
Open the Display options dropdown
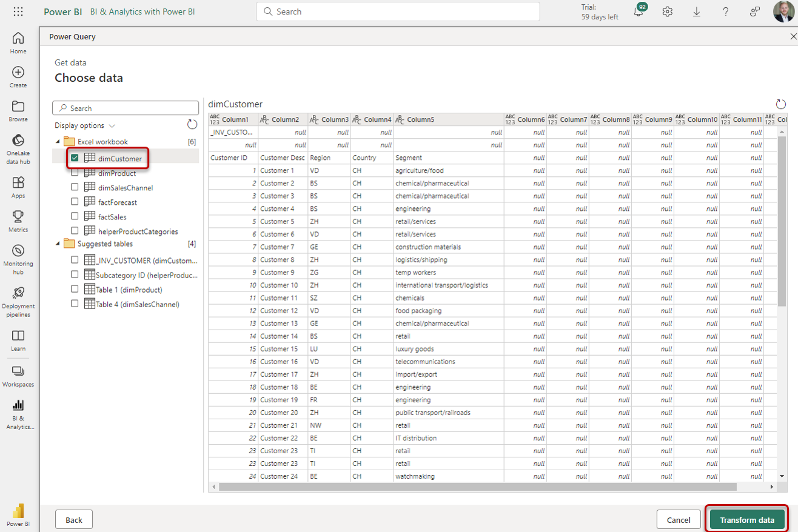tap(85, 125)
